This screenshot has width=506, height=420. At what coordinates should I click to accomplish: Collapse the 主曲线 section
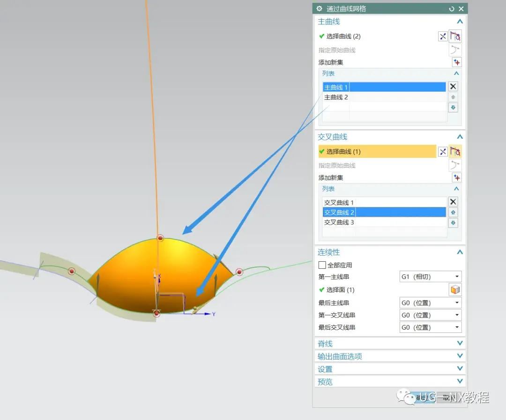coord(460,22)
